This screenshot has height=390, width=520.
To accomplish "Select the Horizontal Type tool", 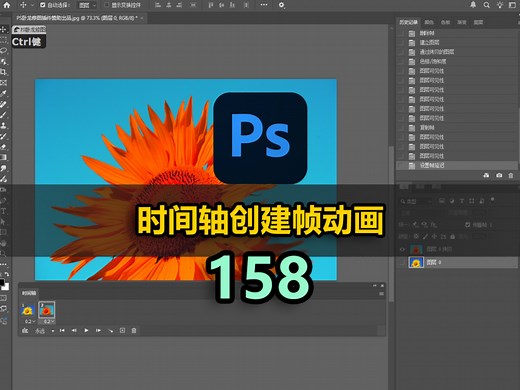I will pos(4,211).
